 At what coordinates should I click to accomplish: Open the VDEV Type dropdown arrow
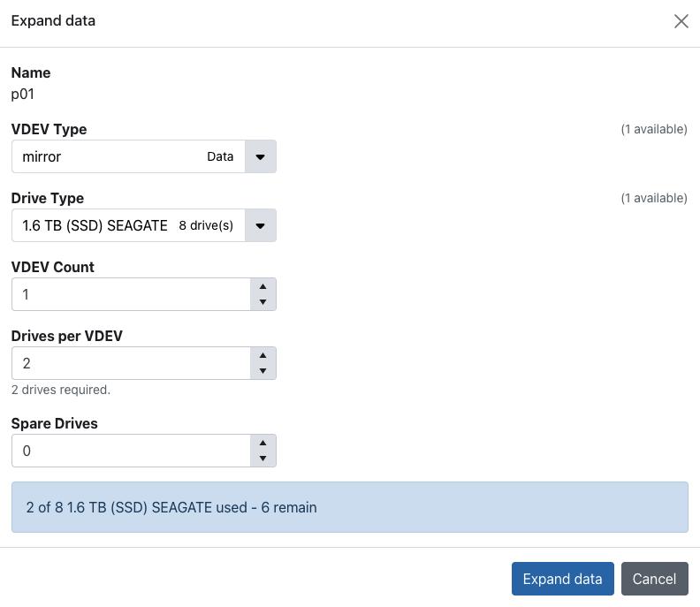[260, 156]
